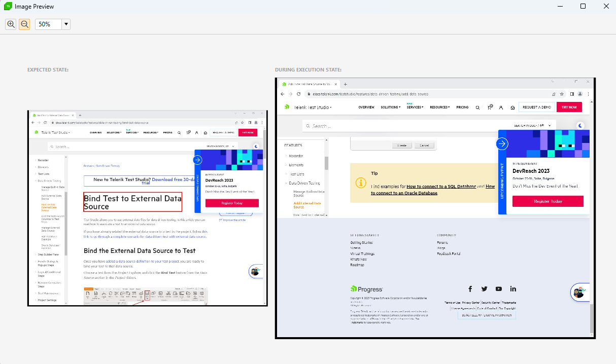The width and height of the screenshot is (616, 364).
Task: Toggle the dark mode moon in the expected-state image
Action: [x=257, y=147]
